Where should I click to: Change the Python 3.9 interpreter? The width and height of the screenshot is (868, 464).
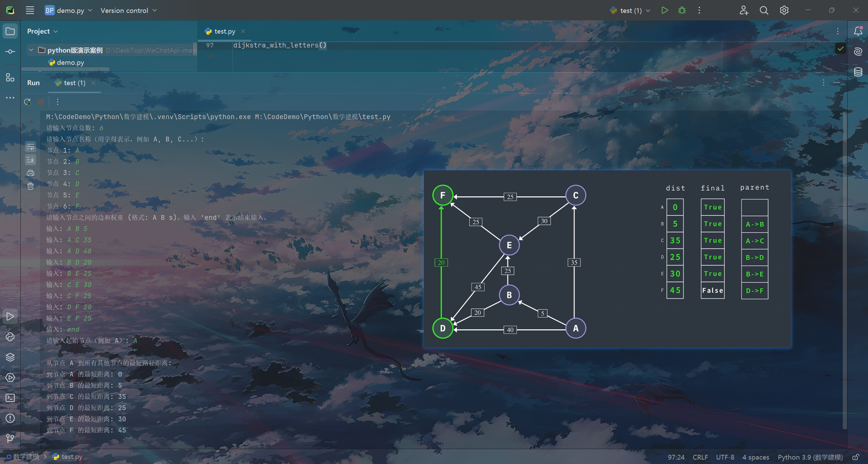pyautogui.click(x=810, y=457)
